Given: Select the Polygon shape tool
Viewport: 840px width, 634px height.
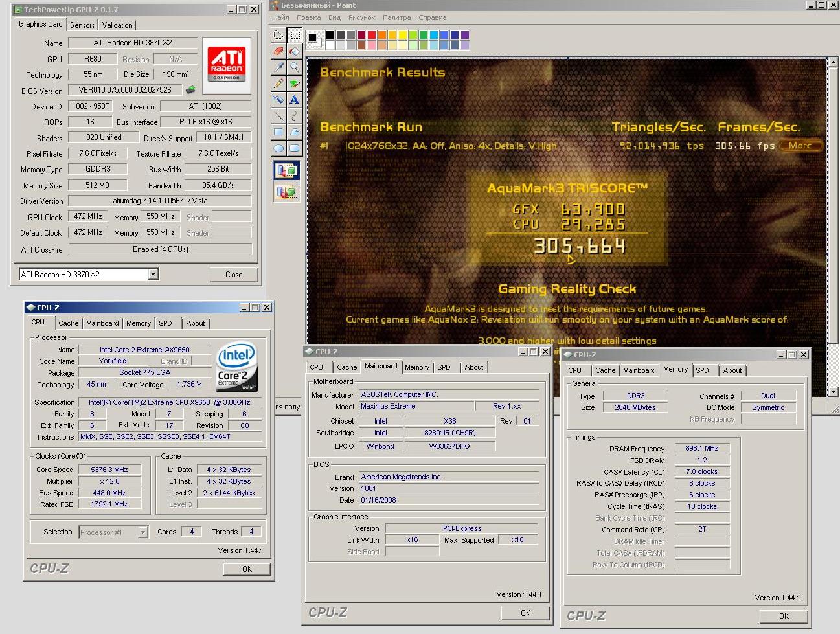Looking at the screenshot, I should pyautogui.click(x=295, y=132).
